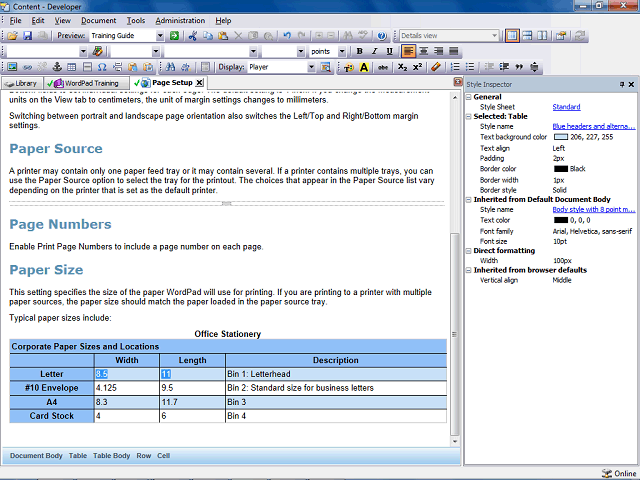Screen dimensions: 640x480
Task: Click the Text color black swatch
Action: click(x=560, y=220)
